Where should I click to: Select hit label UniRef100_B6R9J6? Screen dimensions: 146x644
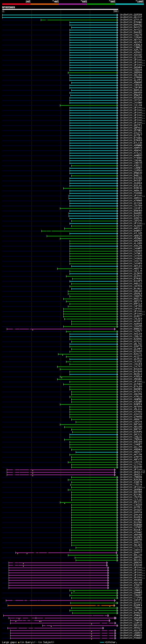click(131, 90)
